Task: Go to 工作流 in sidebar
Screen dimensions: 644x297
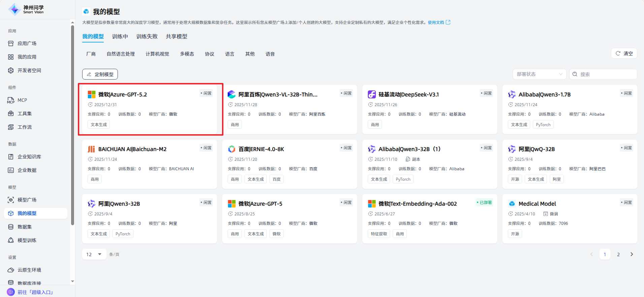Action: pos(24,127)
